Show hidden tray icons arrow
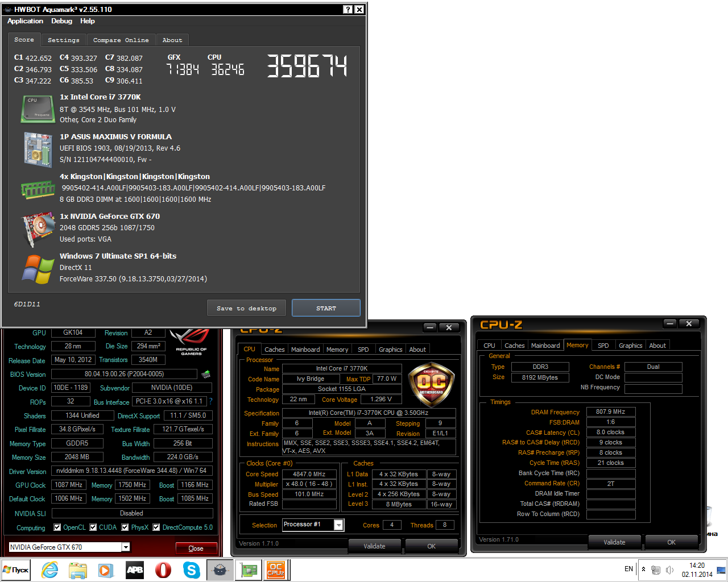 click(x=643, y=569)
